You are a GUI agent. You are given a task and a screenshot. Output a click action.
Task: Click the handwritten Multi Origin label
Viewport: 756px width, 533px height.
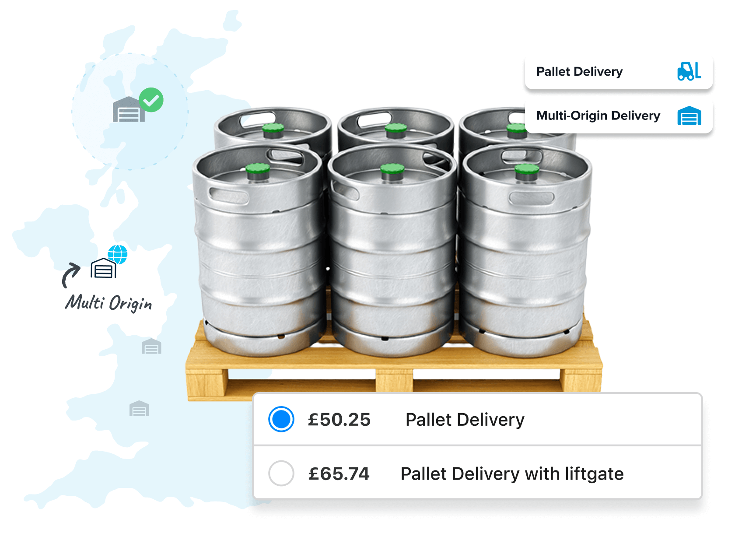pos(108,303)
